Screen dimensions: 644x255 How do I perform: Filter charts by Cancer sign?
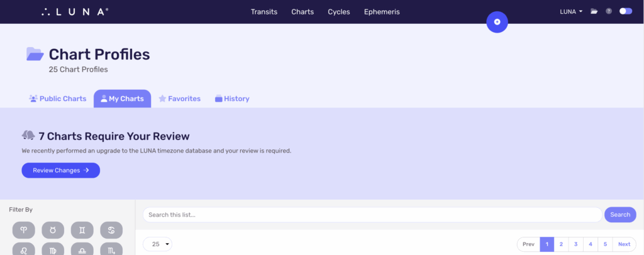(x=111, y=231)
